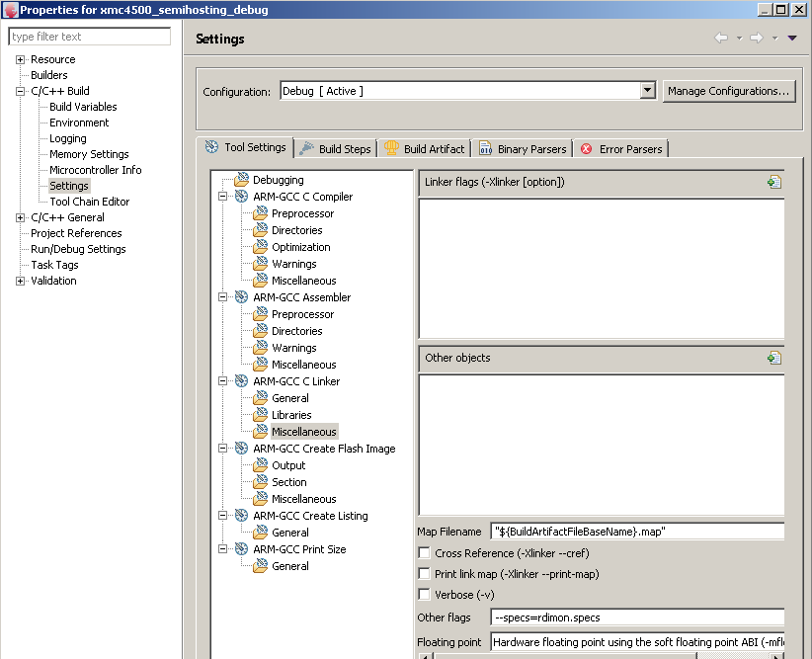Viewport: 812px width, 659px height.
Task: Click inside the Map Filename field
Action: coord(632,531)
